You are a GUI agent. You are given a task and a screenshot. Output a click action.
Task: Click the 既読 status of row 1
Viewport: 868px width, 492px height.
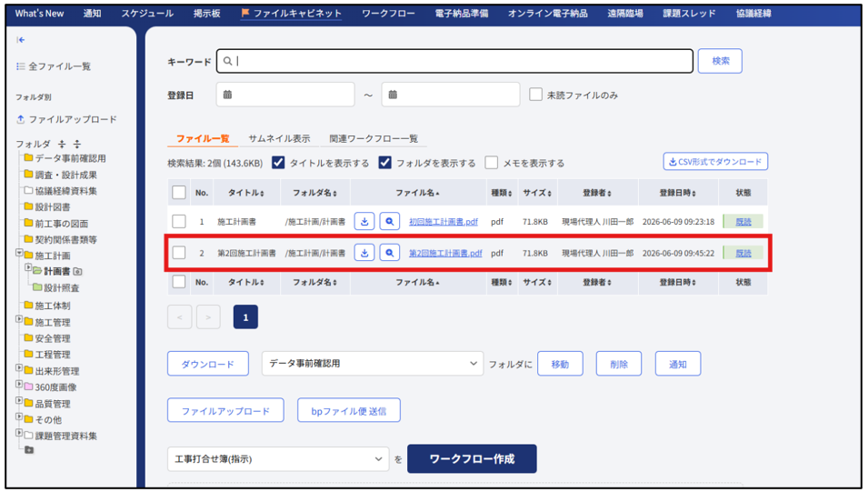click(x=743, y=222)
